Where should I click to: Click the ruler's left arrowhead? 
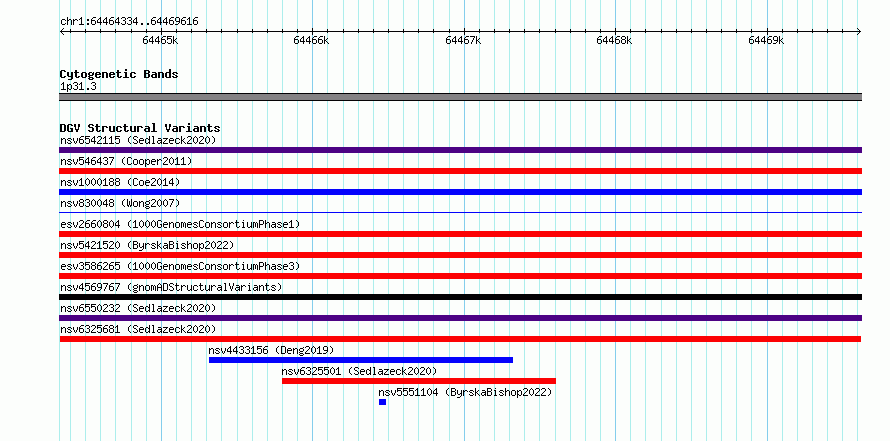coord(62,31)
